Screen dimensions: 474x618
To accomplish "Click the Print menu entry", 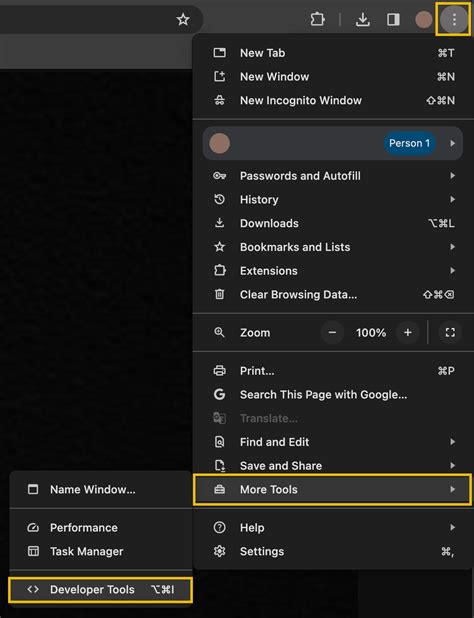I will pyautogui.click(x=333, y=370).
